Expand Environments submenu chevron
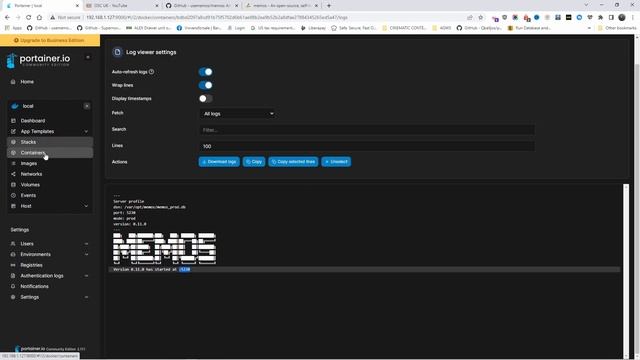 point(86,254)
